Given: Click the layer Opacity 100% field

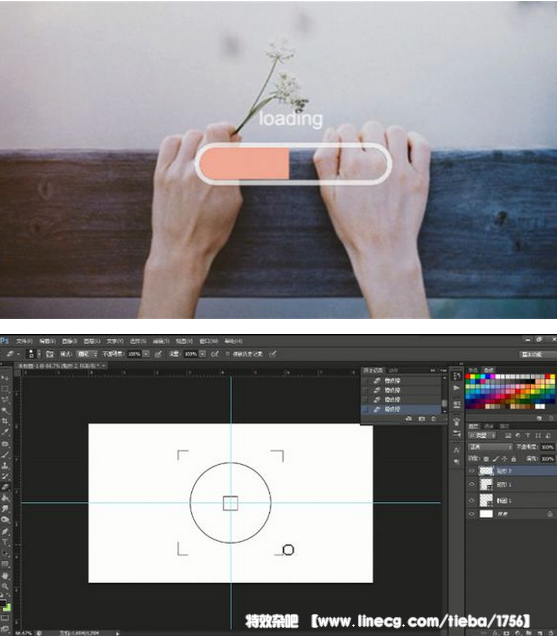Looking at the screenshot, I should tap(547, 447).
